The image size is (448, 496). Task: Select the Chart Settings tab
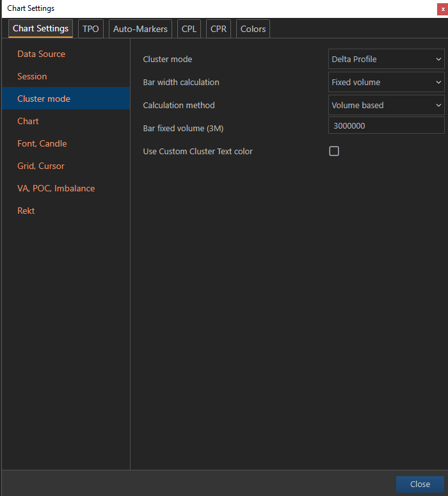click(40, 28)
